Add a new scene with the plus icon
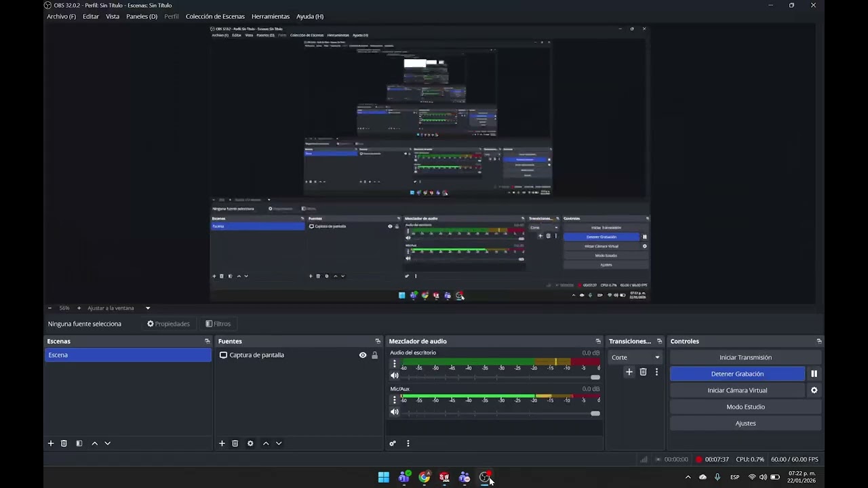868x488 pixels. (51, 443)
